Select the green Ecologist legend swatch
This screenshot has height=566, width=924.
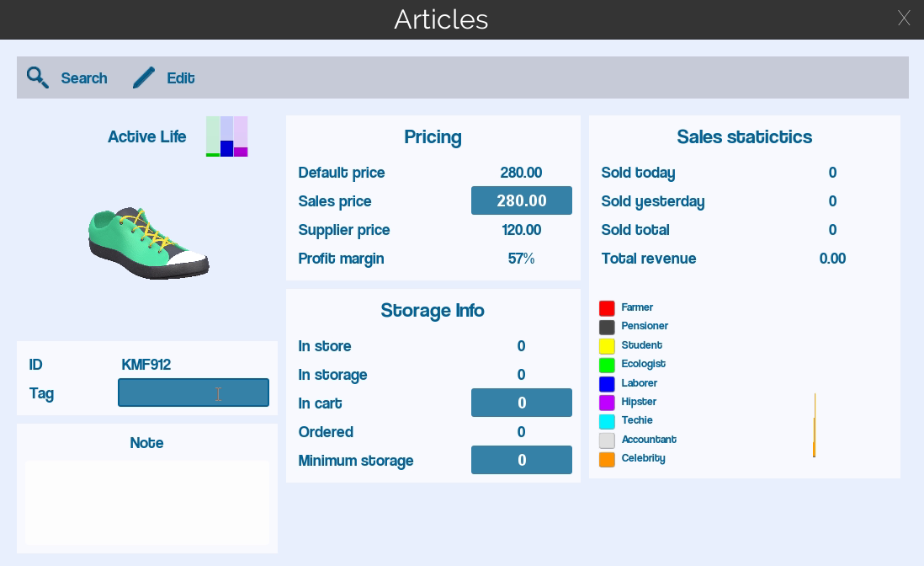[607, 365]
